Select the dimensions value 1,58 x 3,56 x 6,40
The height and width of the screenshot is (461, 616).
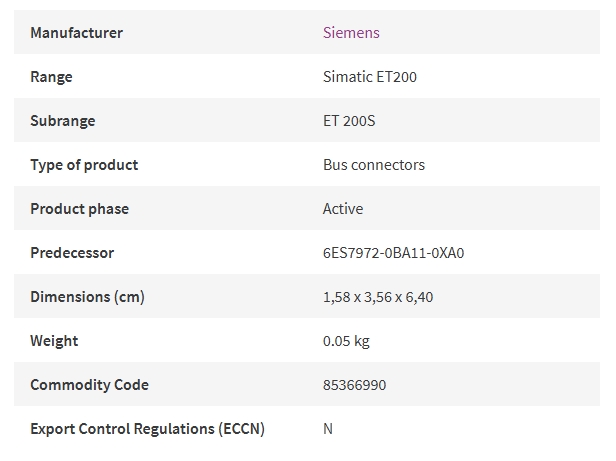tap(378, 297)
